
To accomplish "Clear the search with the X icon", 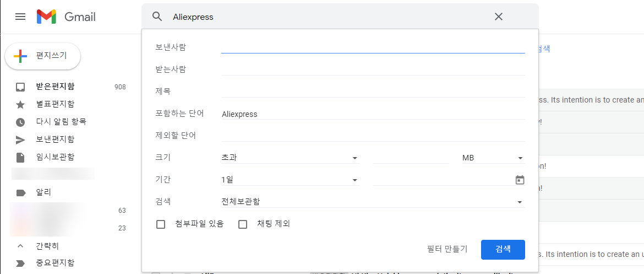I will coord(499,17).
